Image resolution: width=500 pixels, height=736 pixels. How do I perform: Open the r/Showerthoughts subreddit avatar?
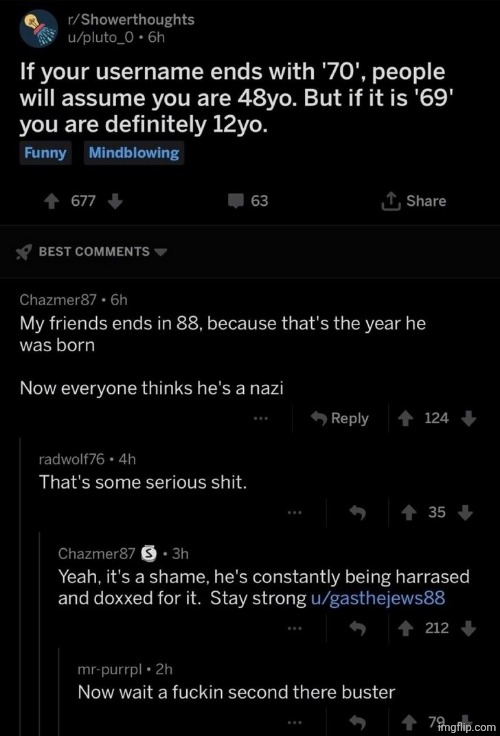point(38,29)
